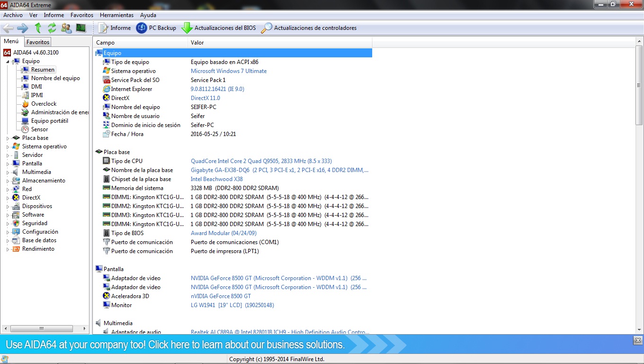Screen dimensions: 644x364
Task: Expand the Placa base tree node
Action: click(x=8, y=138)
